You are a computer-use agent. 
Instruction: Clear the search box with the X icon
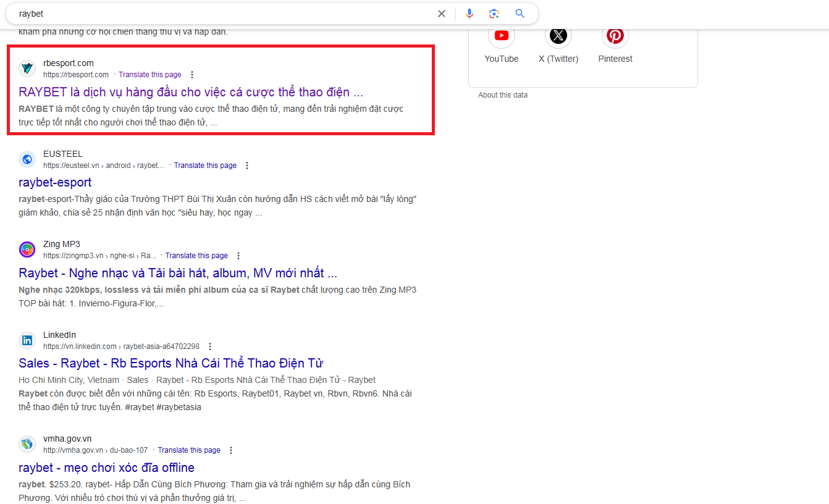(x=442, y=14)
